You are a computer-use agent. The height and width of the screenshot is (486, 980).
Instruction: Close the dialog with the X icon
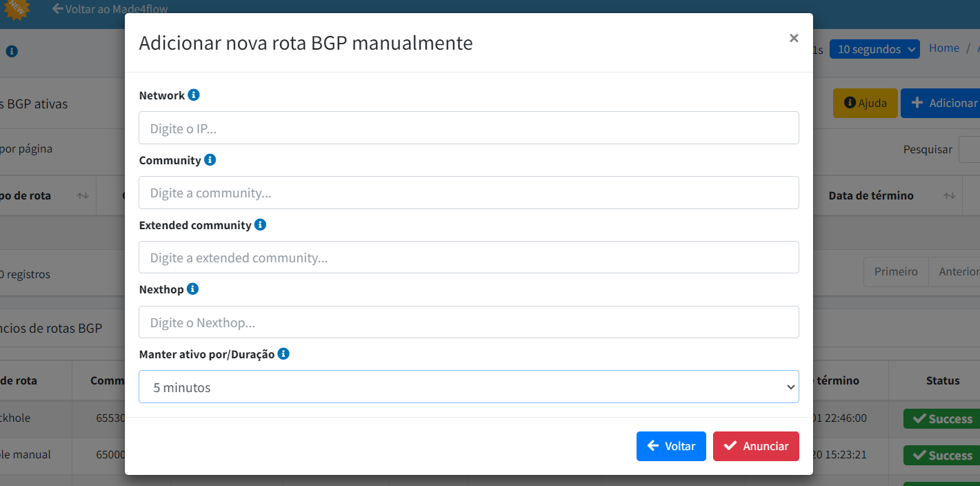click(x=794, y=39)
